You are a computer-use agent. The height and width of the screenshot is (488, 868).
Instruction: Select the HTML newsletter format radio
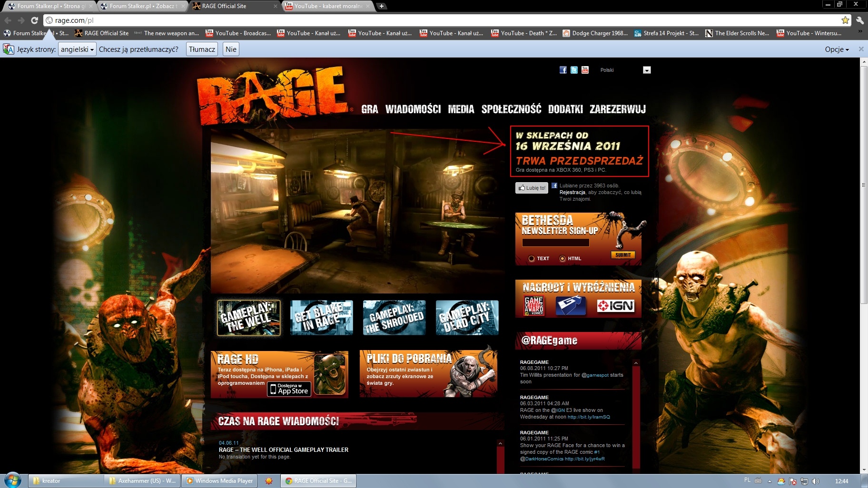[x=562, y=259]
